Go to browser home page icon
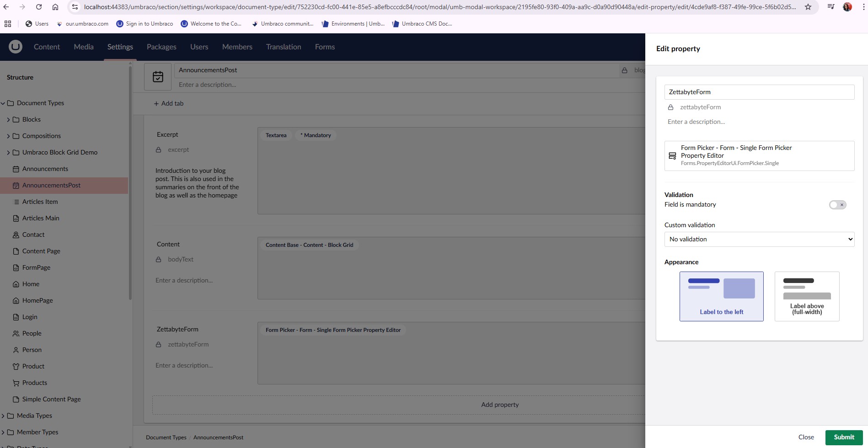Viewport: 868px width, 448px height. pyautogui.click(x=55, y=7)
